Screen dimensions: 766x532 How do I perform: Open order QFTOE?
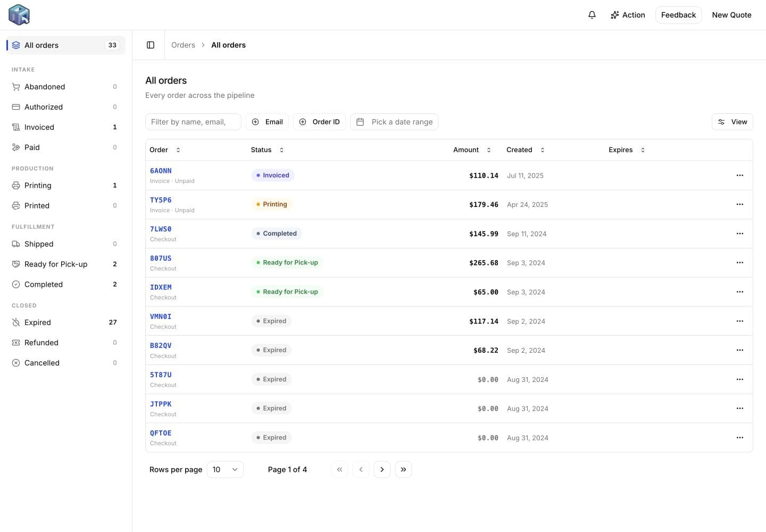(x=161, y=433)
